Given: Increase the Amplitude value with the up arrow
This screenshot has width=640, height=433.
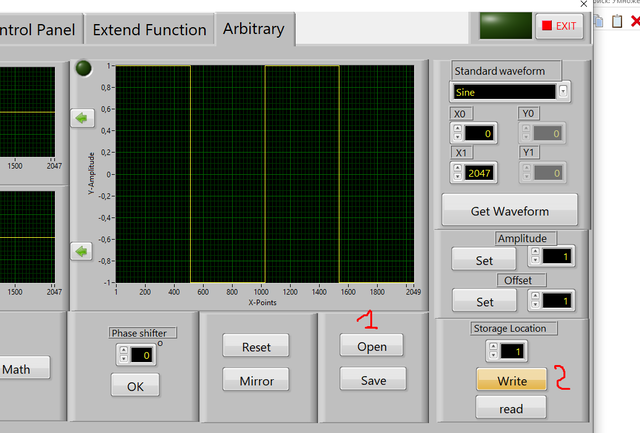Looking at the screenshot, I should [x=536, y=251].
